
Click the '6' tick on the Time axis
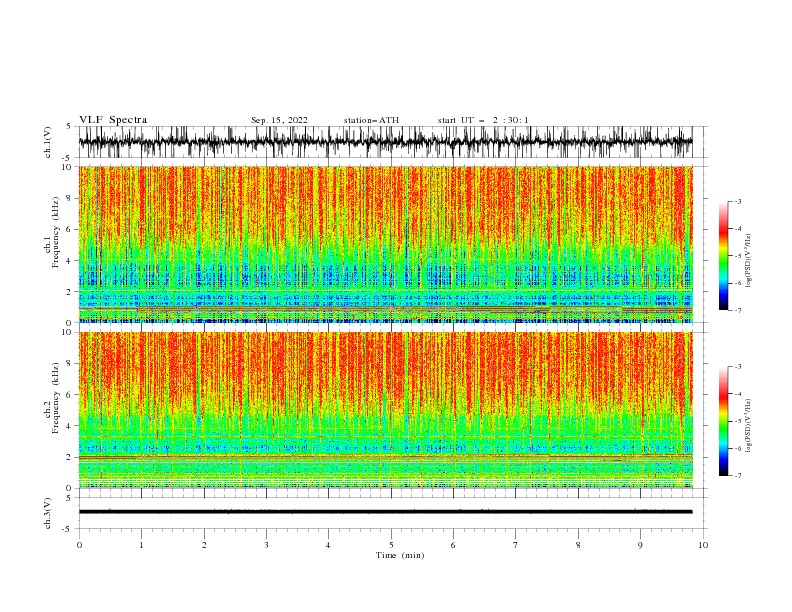pyautogui.click(x=453, y=545)
